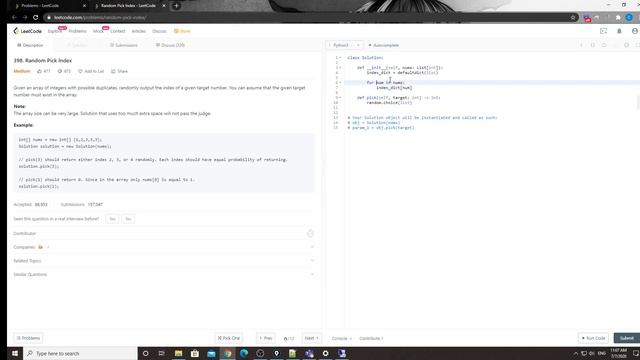The width and height of the screenshot is (640, 360).
Task: Open the Console dropdown
Action: coord(341,338)
